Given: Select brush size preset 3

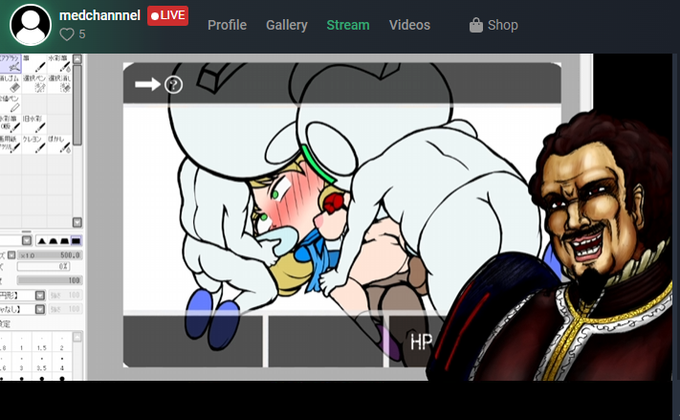Looking at the screenshot, I should click(x=22, y=363).
